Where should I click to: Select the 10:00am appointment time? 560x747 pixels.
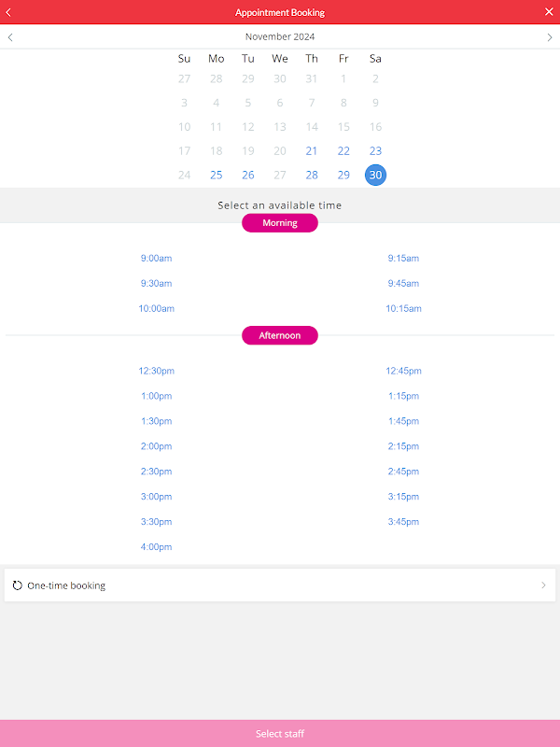156,309
